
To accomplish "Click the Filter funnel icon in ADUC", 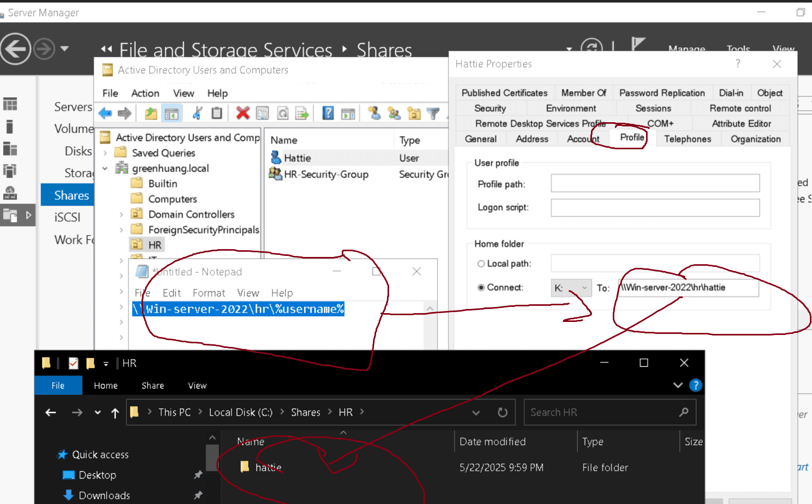I will tap(433, 113).
